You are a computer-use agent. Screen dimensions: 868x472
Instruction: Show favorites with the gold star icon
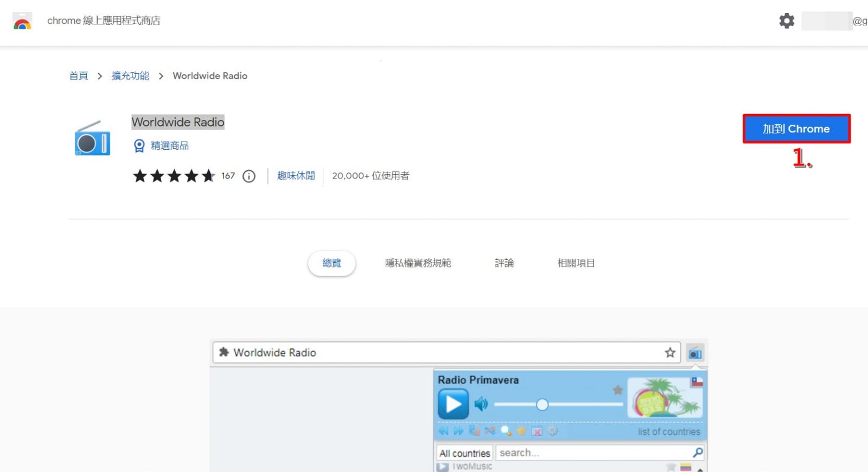521,431
